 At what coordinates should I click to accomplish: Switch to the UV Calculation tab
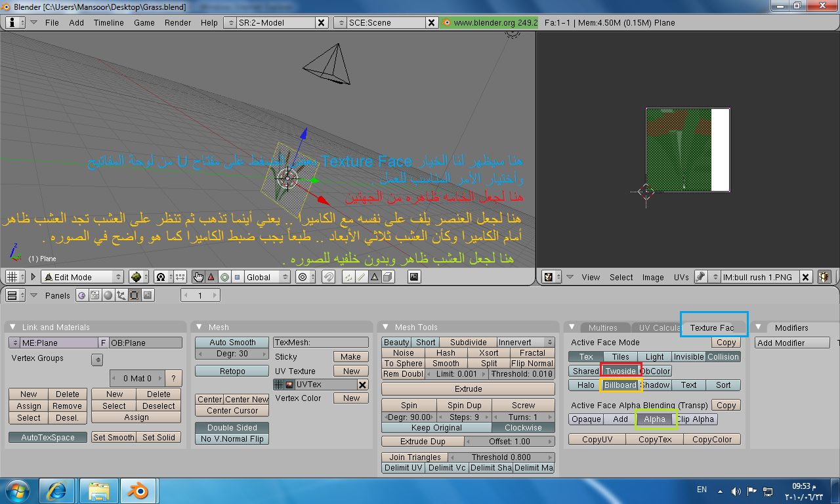pos(658,327)
